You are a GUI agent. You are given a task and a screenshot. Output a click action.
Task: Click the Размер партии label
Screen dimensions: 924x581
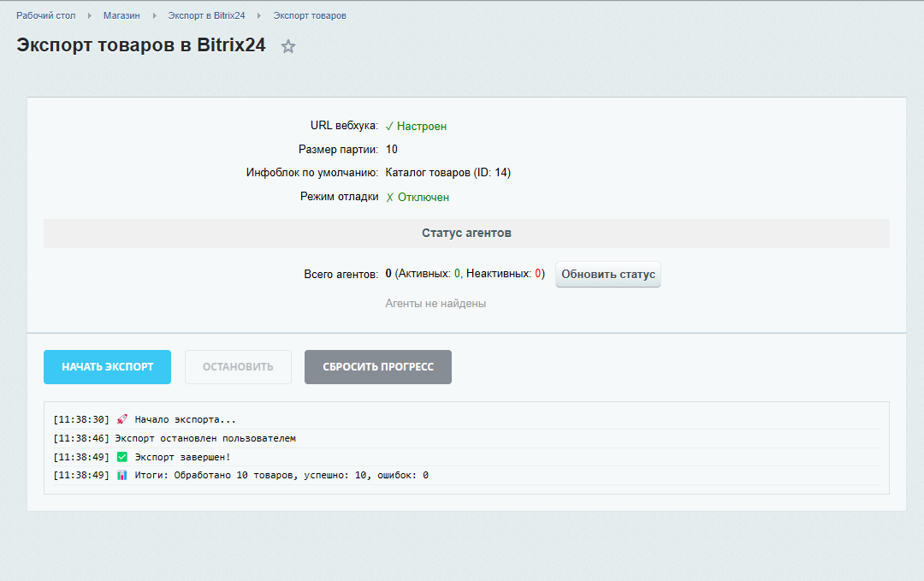pyautogui.click(x=338, y=149)
